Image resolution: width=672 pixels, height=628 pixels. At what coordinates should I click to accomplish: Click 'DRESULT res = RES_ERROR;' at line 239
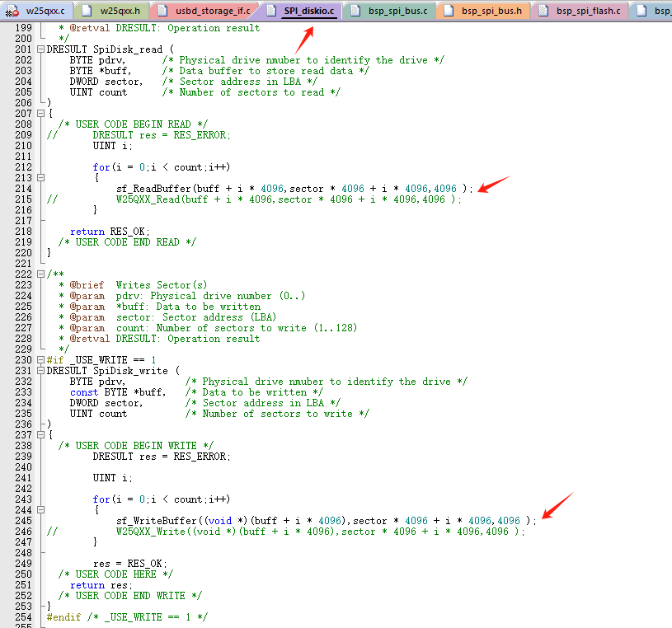click(x=162, y=457)
